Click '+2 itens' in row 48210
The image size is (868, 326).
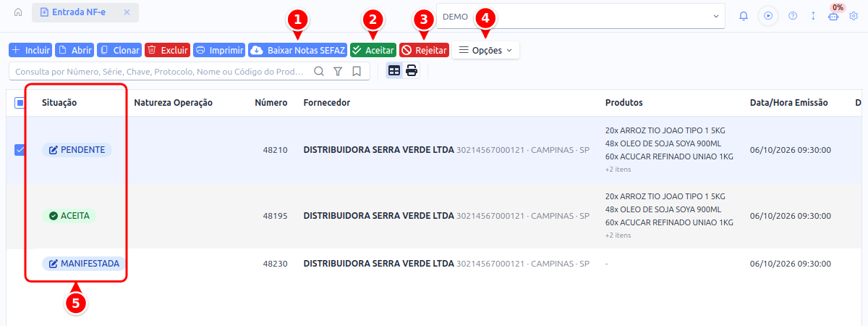[x=618, y=170]
